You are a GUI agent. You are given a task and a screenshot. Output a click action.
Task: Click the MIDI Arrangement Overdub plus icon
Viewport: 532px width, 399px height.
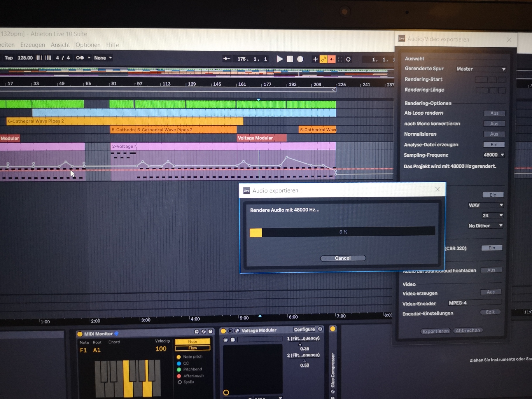315,59
